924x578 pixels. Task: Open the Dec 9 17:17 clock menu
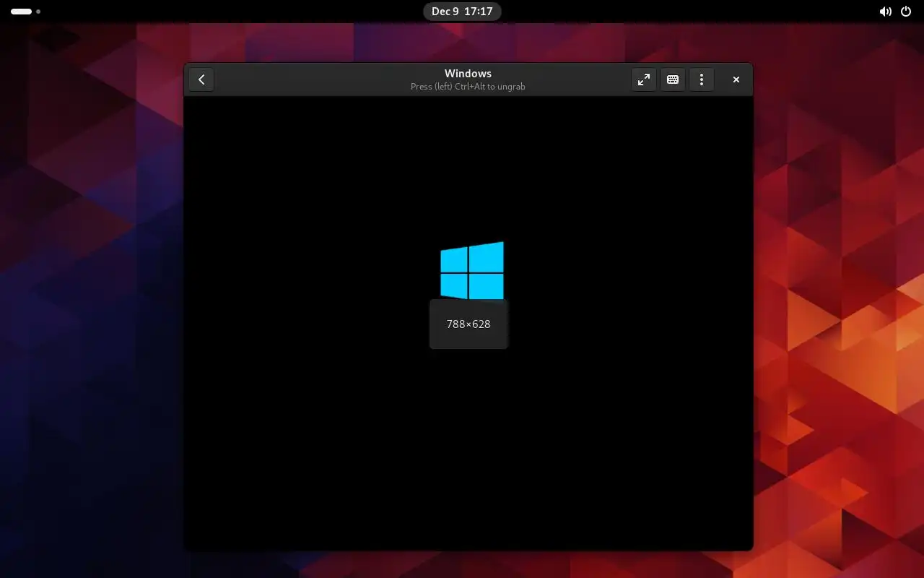tap(462, 12)
